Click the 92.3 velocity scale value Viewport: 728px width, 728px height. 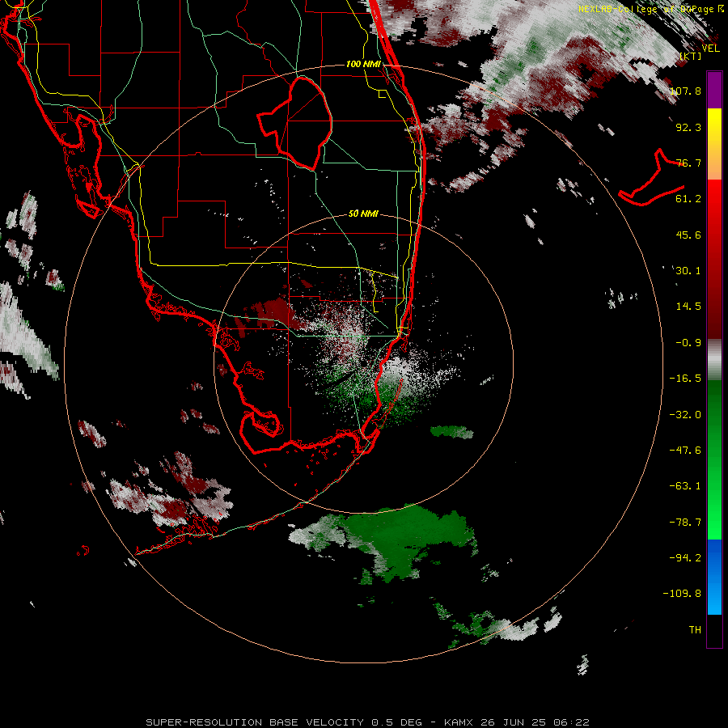688,127
